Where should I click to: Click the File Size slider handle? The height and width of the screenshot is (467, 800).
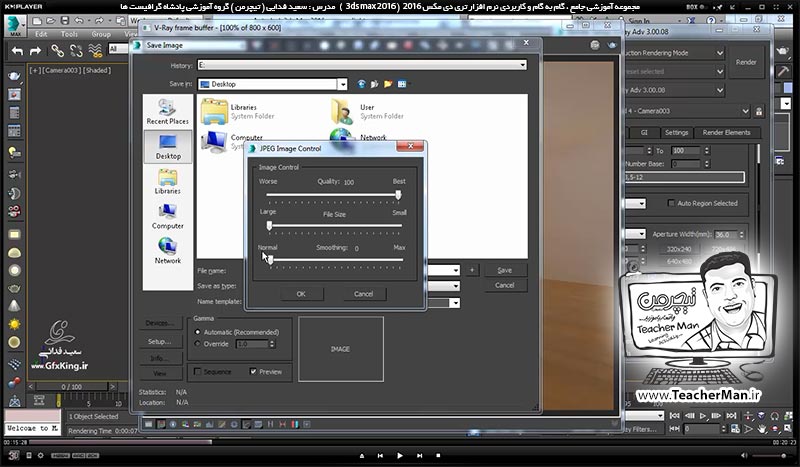tap(269, 226)
